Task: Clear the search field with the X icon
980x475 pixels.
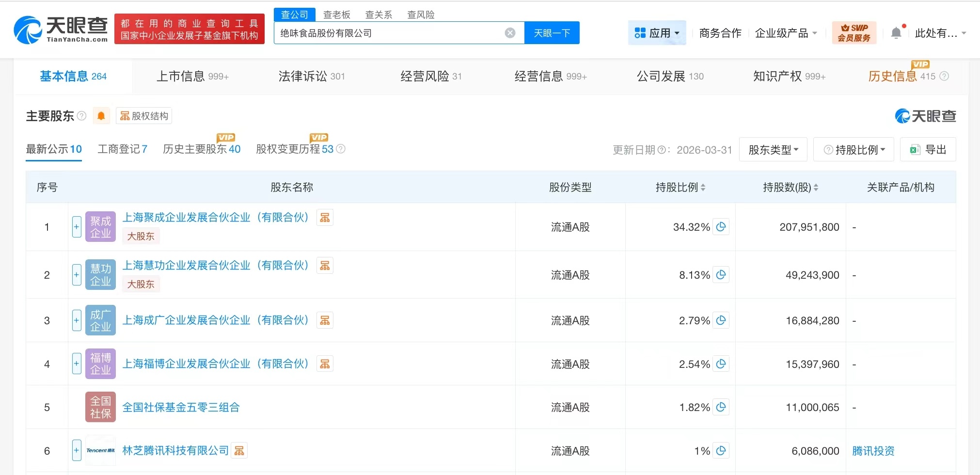Action: [x=509, y=32]
